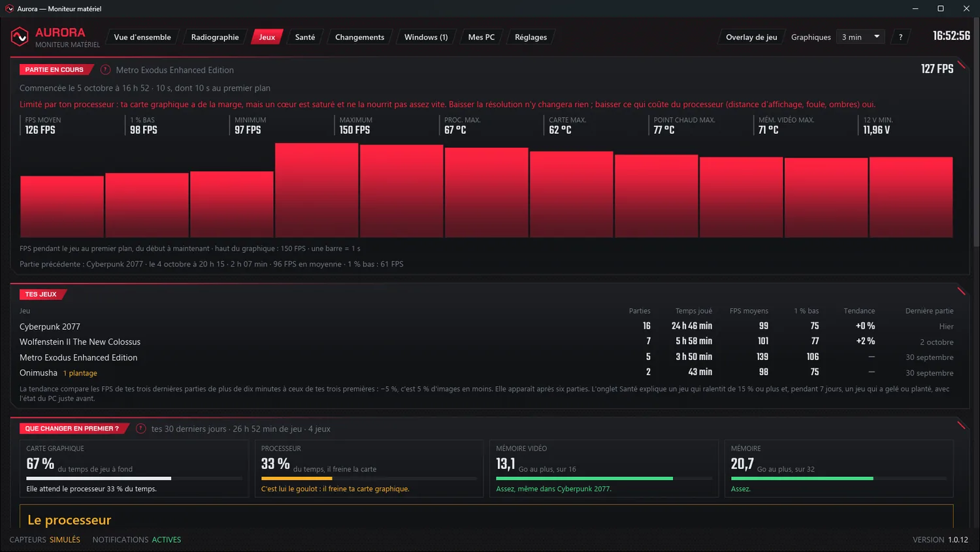Click the dropdown arrow in the Graphiques selector
The width and height of the screenshot is (980, 552).
(877, 37)
